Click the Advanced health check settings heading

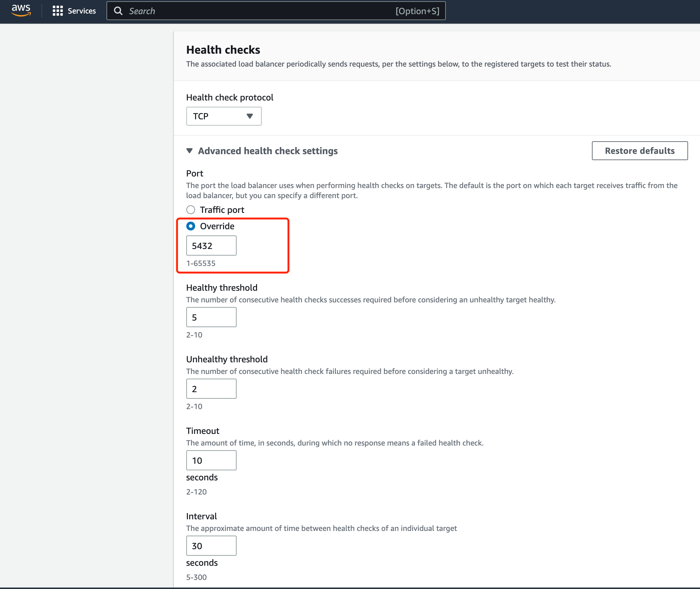[268, 151]
